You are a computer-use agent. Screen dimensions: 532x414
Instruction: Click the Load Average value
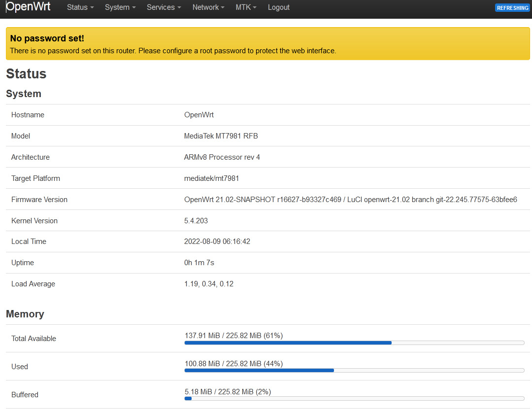click(x=208, y=283)
